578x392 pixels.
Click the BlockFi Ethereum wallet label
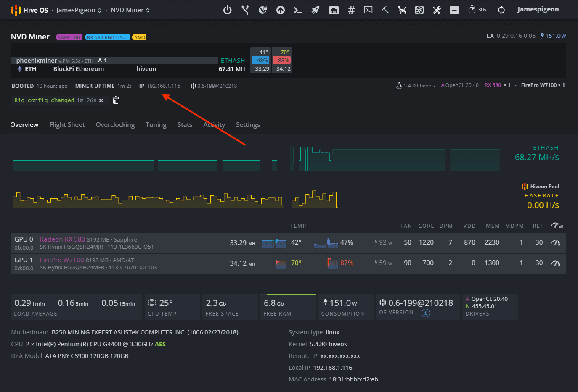(x=79, y=69)
